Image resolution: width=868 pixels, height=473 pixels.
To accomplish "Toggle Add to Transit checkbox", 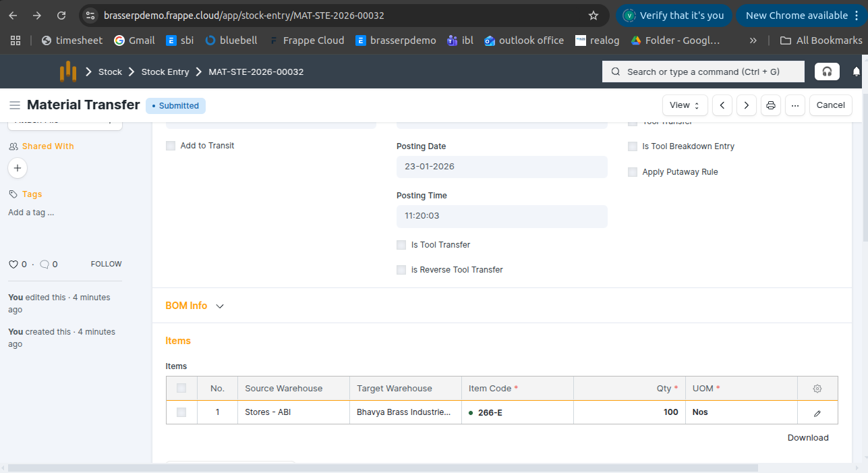I will [x=171, y=146].
